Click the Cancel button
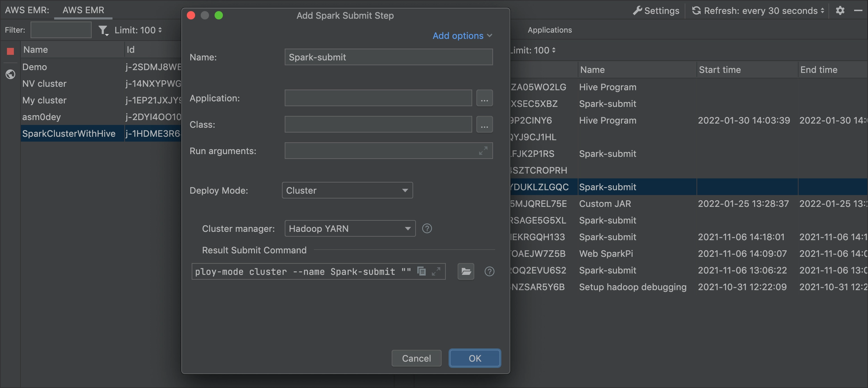868x388 pixels. click(x=416, y=358)
